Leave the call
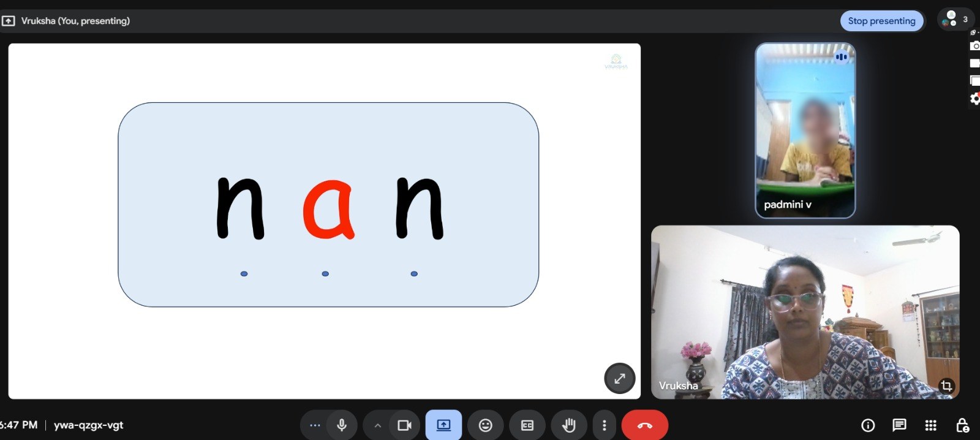The height and width of the screenshot is (440, 980). pos(644,425)
